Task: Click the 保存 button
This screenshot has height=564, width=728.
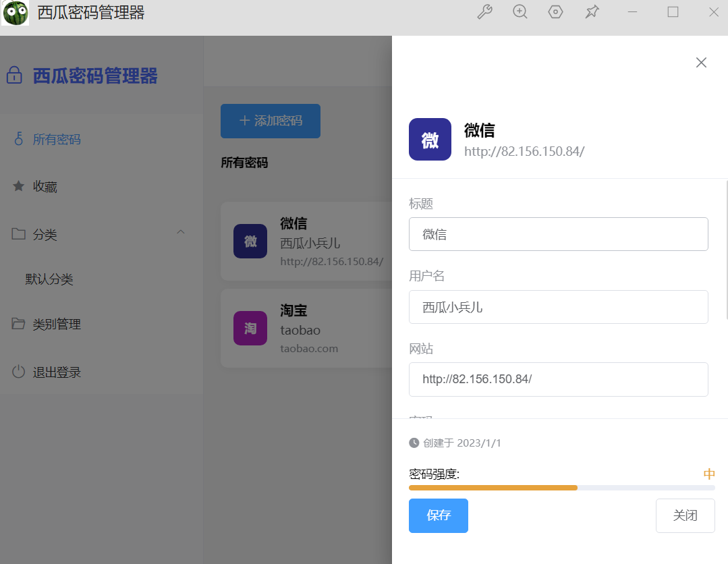Action: coord(439,515)
